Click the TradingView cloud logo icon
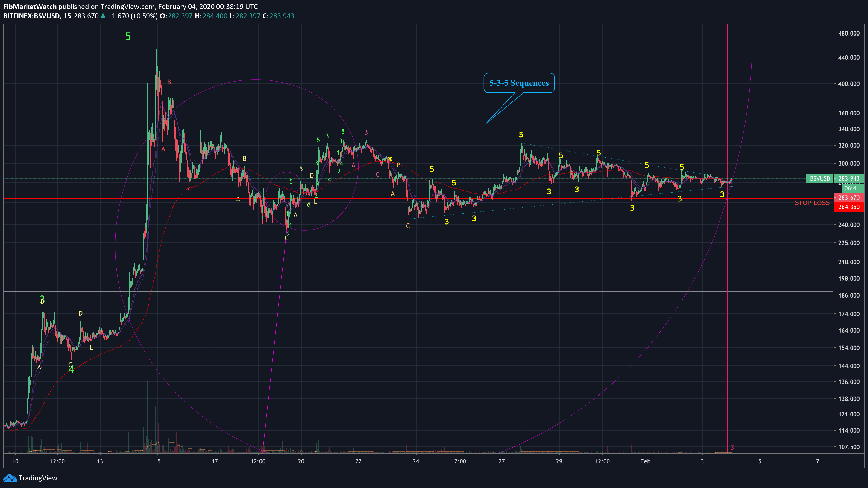This screenshot has width=868, height=488. [x=10, y=478]
